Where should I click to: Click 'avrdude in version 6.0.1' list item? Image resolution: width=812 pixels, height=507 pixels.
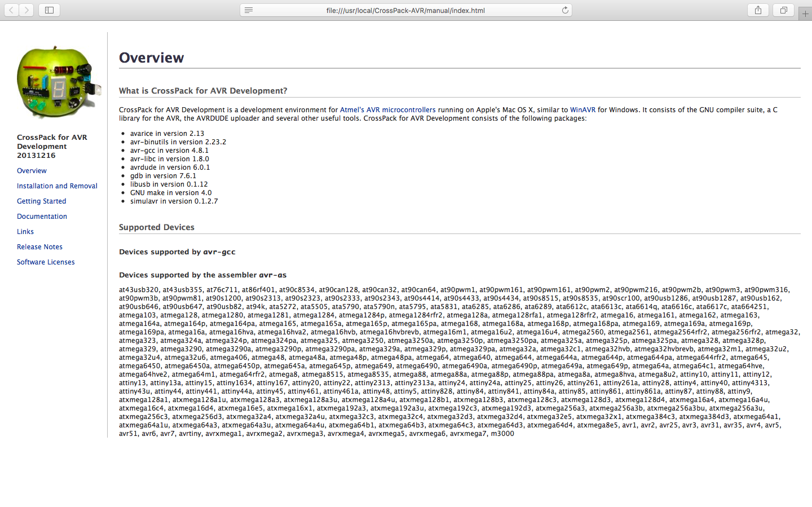(170, 167)
